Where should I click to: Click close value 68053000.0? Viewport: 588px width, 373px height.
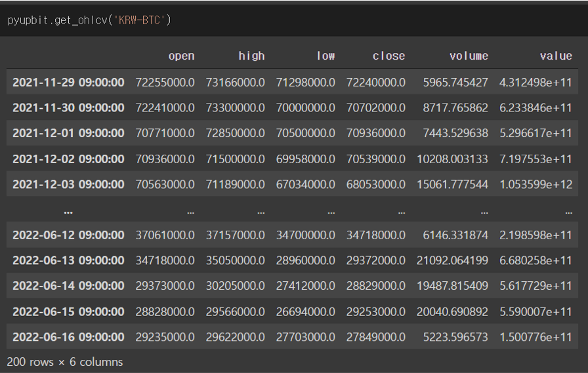(376, 185)
